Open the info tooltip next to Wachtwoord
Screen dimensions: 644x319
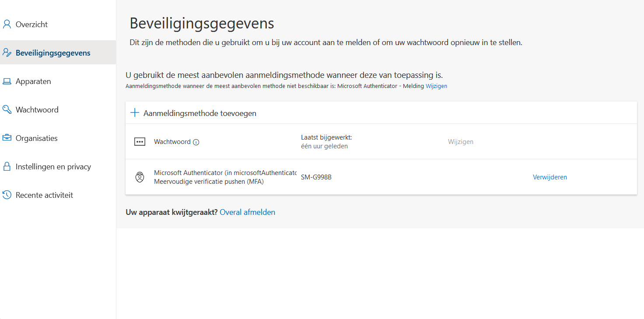click(196, 142)
